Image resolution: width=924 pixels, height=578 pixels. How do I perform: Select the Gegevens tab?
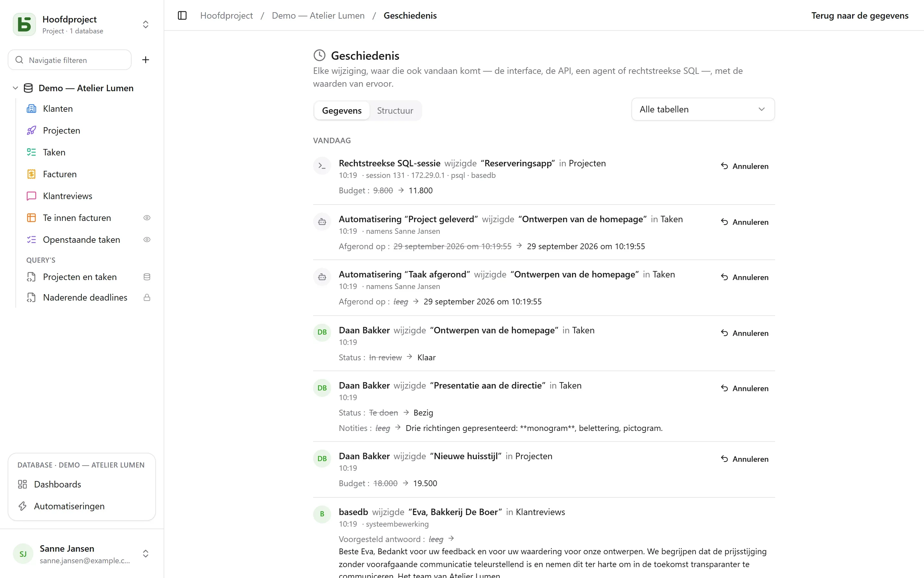[x=342, y=110]
